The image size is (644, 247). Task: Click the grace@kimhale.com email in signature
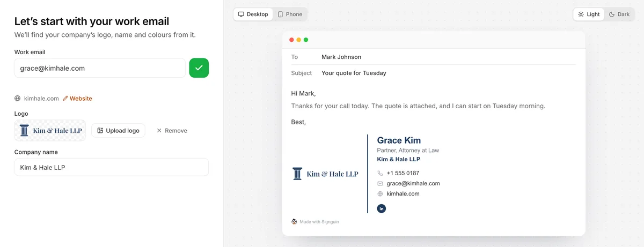[x=413, y=183]
